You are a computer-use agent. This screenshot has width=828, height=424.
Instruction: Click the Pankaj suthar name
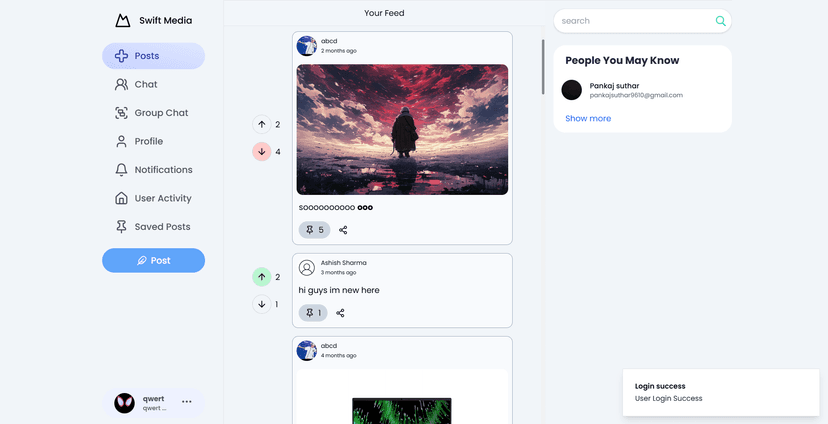coord(614,86)
